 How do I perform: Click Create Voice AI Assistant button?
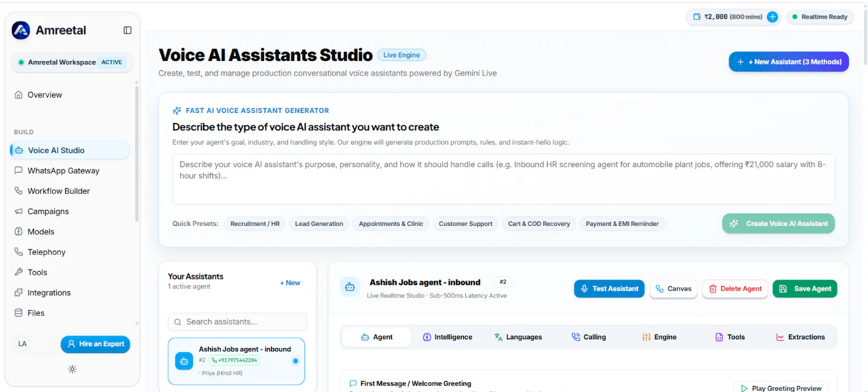coord(779,224)
